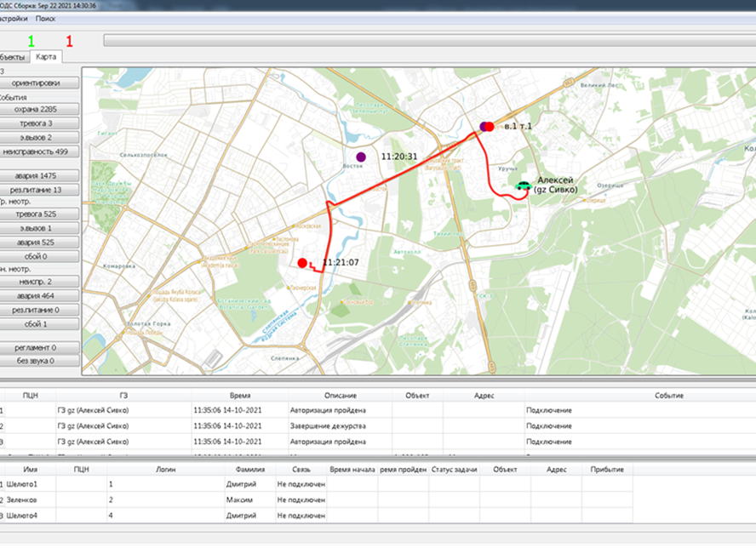Click the red marker labeled в.1 т.1

pyautogui.click(x=489, y=127)
